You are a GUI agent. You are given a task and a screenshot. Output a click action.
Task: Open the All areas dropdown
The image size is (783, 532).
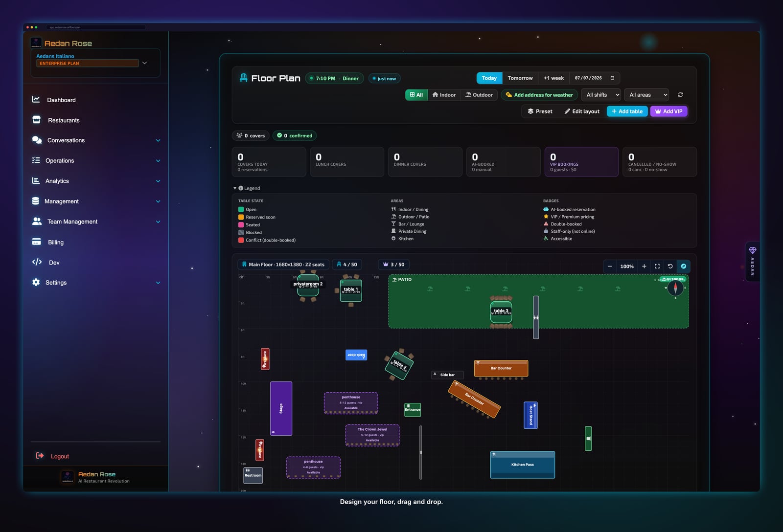[646, 95]
